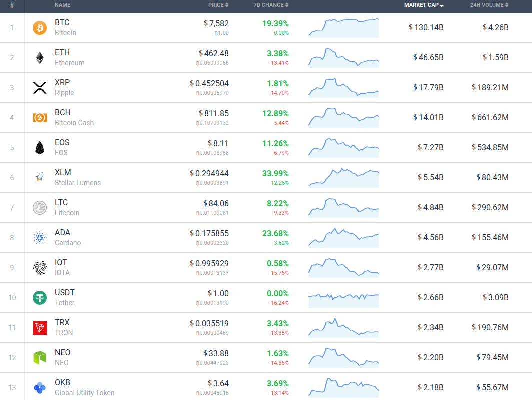Click the IOTA dotted logo icon

coord(40,268)
